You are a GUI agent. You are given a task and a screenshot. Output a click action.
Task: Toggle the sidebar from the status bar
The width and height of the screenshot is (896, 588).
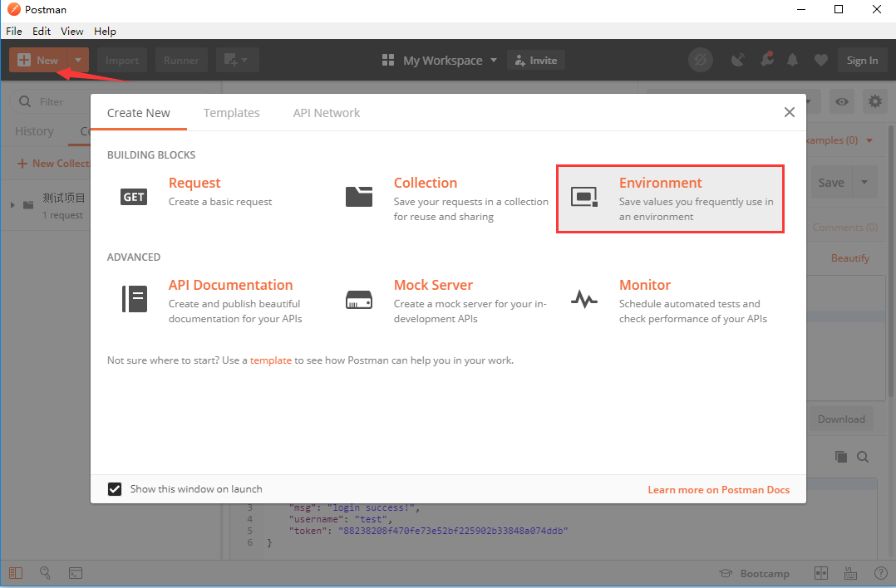coord(16,573)
